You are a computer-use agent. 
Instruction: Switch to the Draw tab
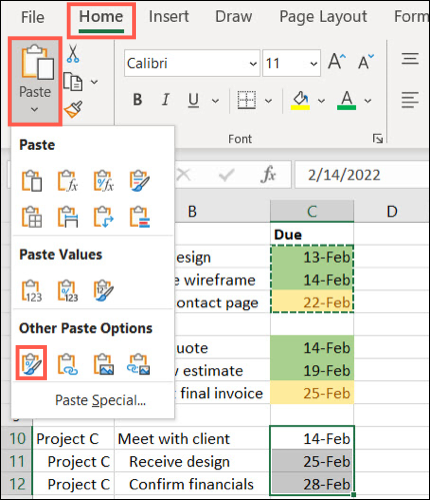pyautogui.click(x=234, y=16)
